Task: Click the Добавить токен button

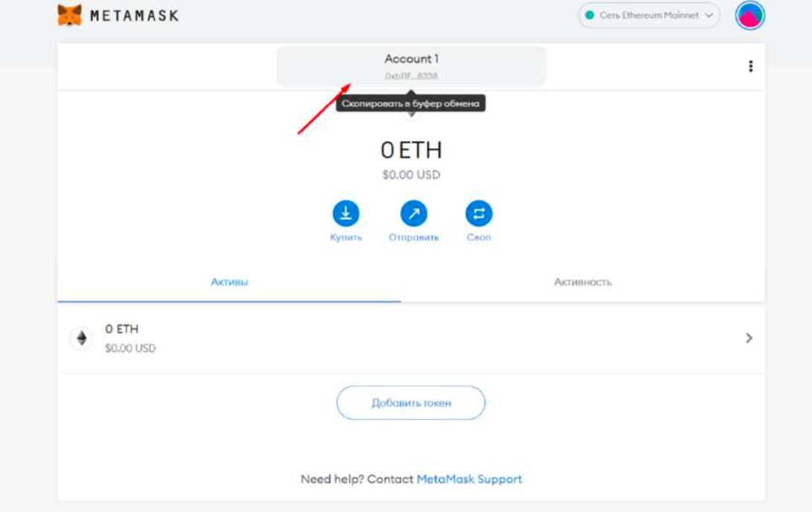Action: [410, 402]
